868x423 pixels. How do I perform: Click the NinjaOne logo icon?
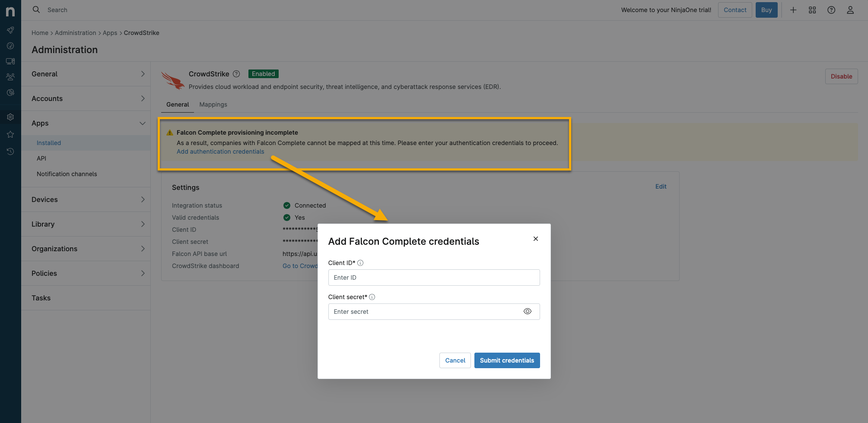point(10,11)
